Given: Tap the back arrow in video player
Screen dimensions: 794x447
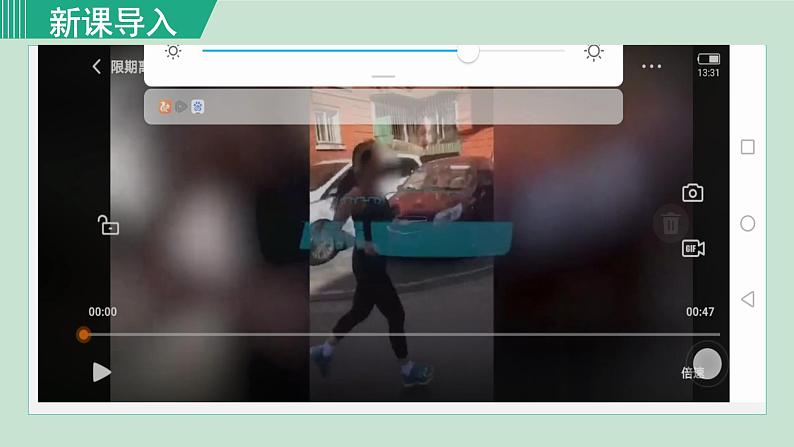Looking at the screenshot, I should 97,66.
